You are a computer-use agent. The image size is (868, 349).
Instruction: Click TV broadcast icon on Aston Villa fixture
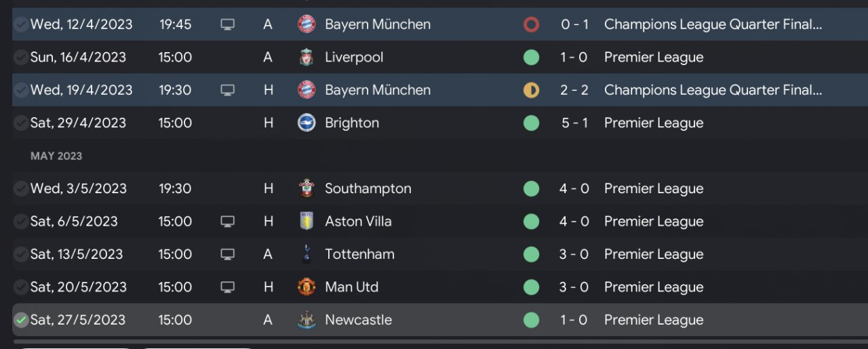pos(227,221)
